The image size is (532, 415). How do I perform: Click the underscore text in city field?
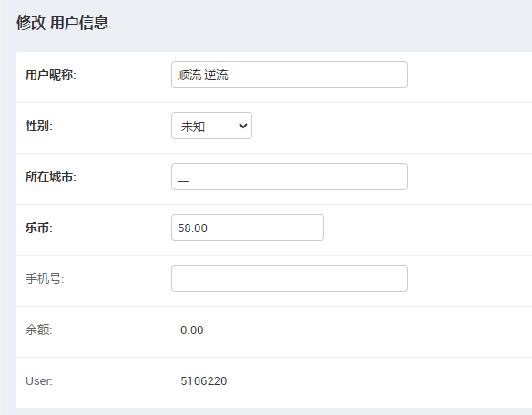coord(183,181)
